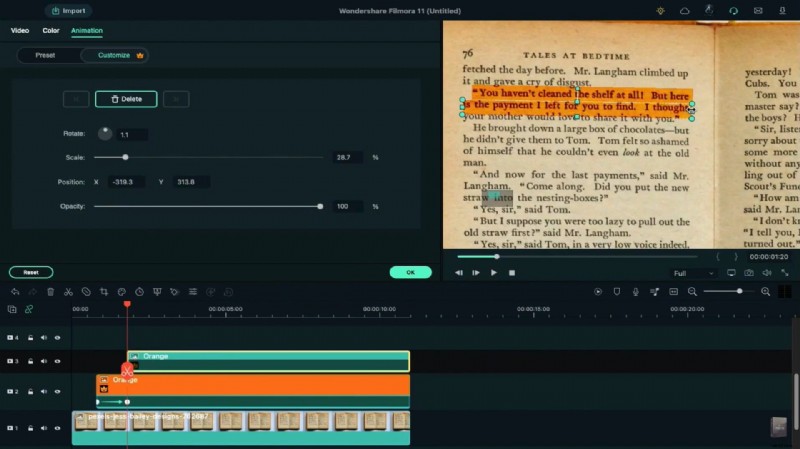Image resolution: width=800 pixels, height=449 pixels.
Task: Click the undo arrow in timeline toolbar
Action: 14,292
